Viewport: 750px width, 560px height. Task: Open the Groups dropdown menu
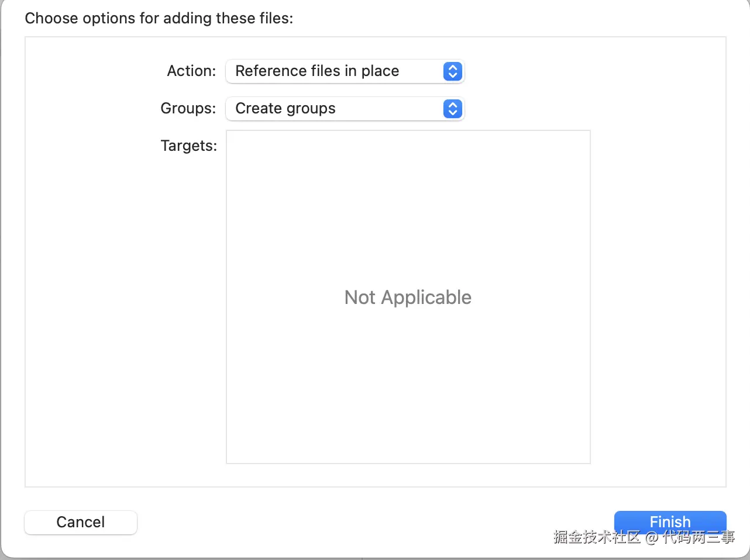pos(345,109)
